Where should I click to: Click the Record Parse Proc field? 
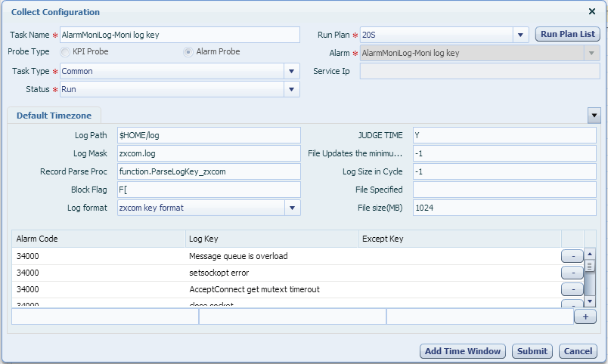[209, 171]
